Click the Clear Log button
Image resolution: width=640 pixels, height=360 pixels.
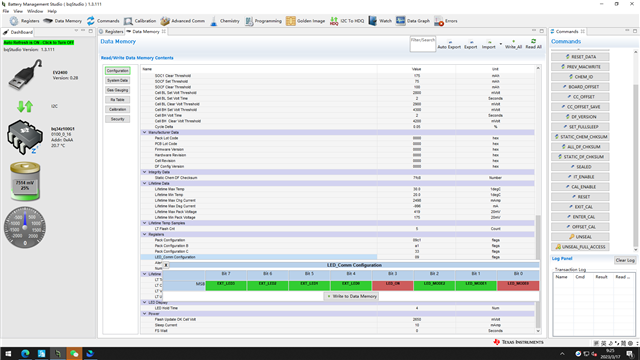625,260
